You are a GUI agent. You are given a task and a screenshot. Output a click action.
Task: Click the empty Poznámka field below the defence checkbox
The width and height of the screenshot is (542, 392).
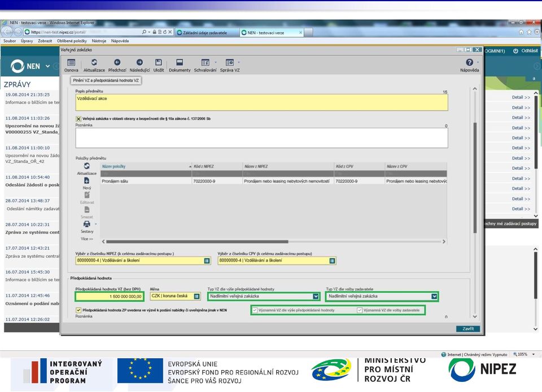261,138
